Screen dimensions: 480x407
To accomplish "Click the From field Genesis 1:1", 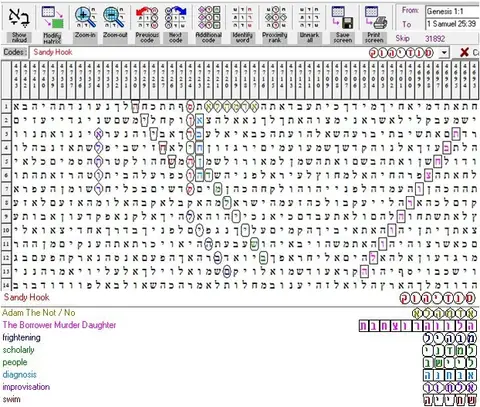I will point(452,11).
